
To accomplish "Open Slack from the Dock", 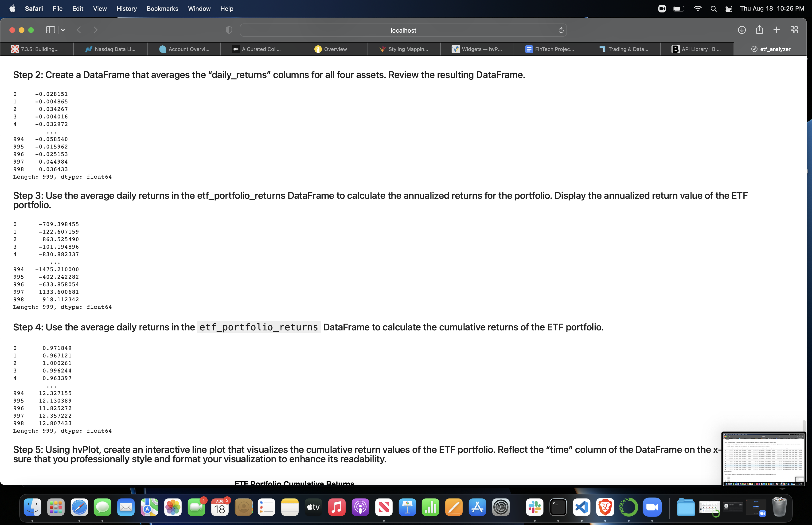I will click(x=534, y=507).
